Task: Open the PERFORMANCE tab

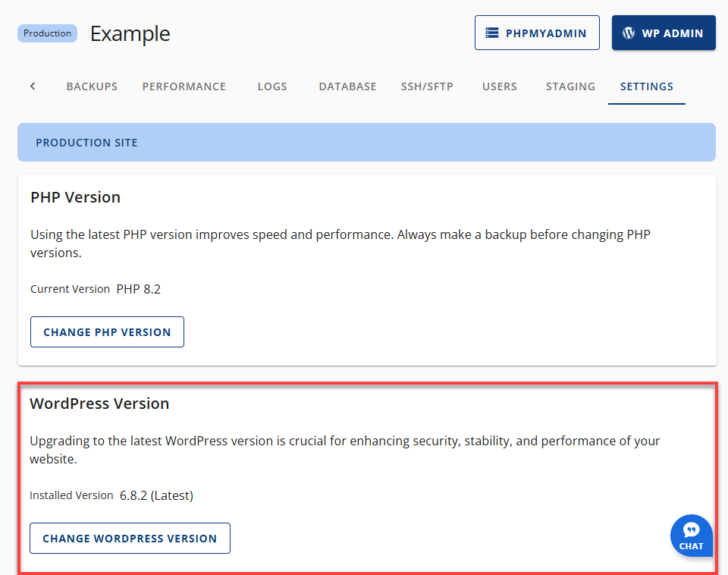Action: click(x=184, y=86)
